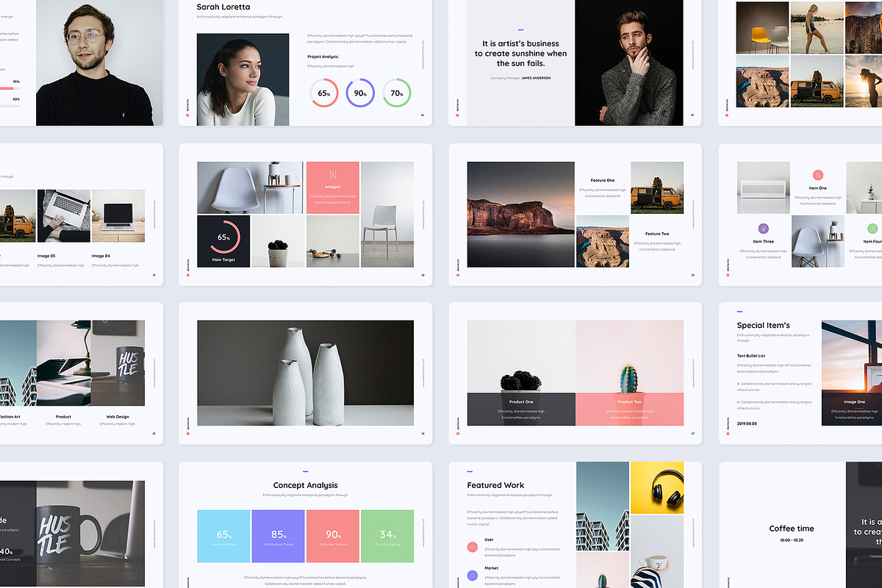
Task: Click the open laptop on desk photo
Action: click(118, 216)
